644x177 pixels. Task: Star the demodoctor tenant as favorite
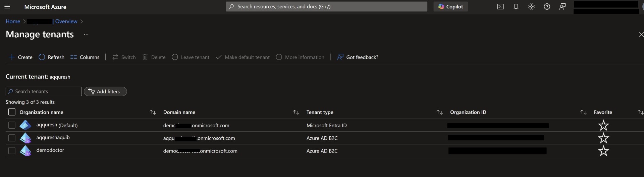[x=603, y=151]
